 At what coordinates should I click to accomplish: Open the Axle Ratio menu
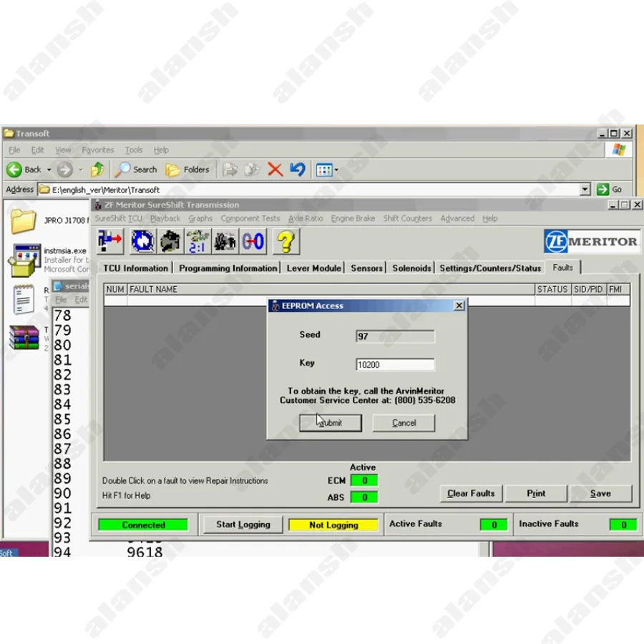[x=306, y=218]
